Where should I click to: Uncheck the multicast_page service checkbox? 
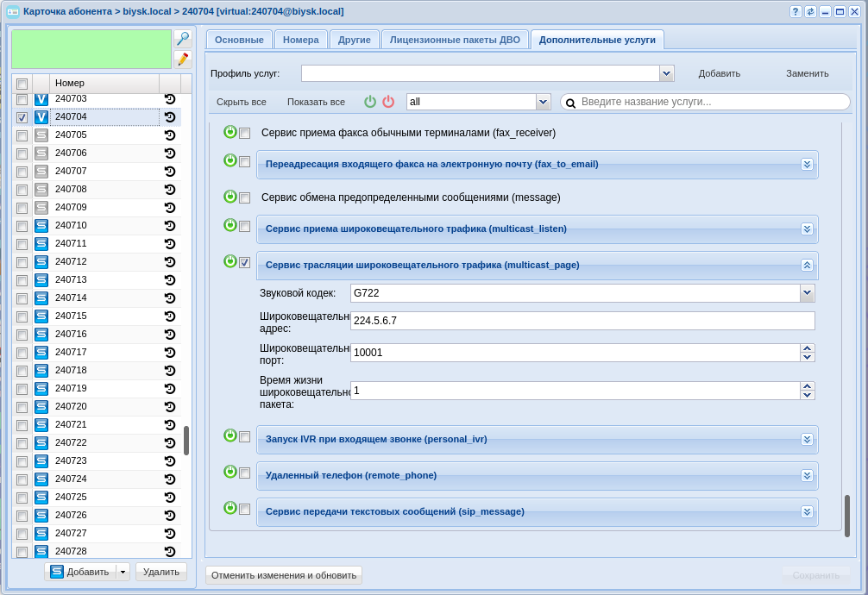pyautogui.click(x=245, y=263)
